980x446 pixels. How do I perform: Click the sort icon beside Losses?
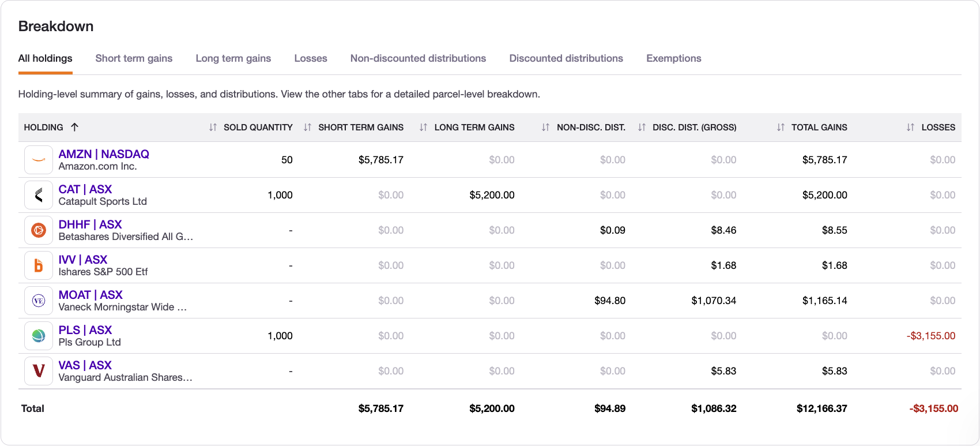pyautogui.click(x=910, y=128)
